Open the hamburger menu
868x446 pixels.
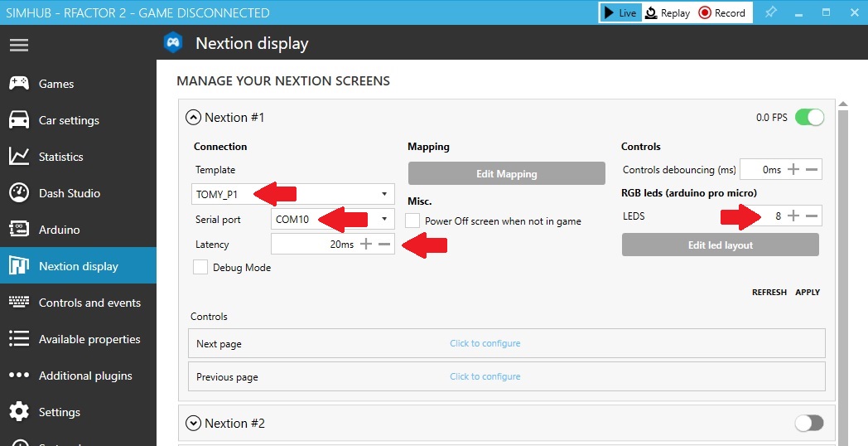point(19,45)
